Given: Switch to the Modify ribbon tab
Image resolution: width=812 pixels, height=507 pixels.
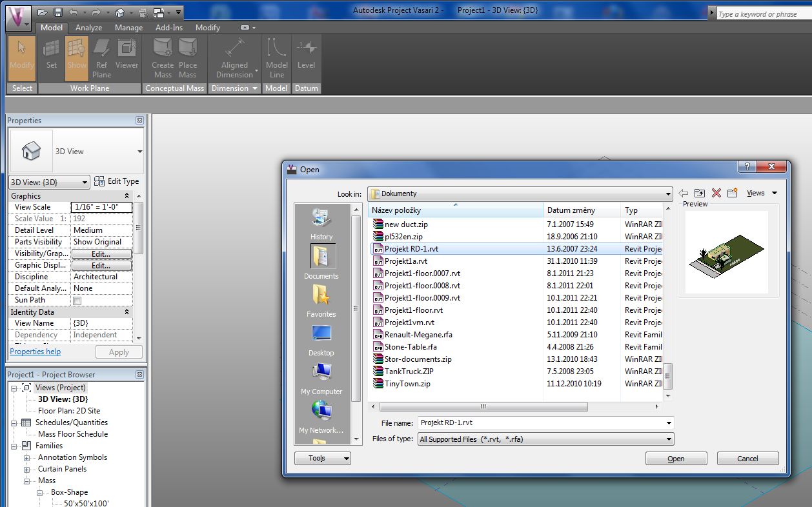Looking at the screenshot, I should click(x=208, y=28).
